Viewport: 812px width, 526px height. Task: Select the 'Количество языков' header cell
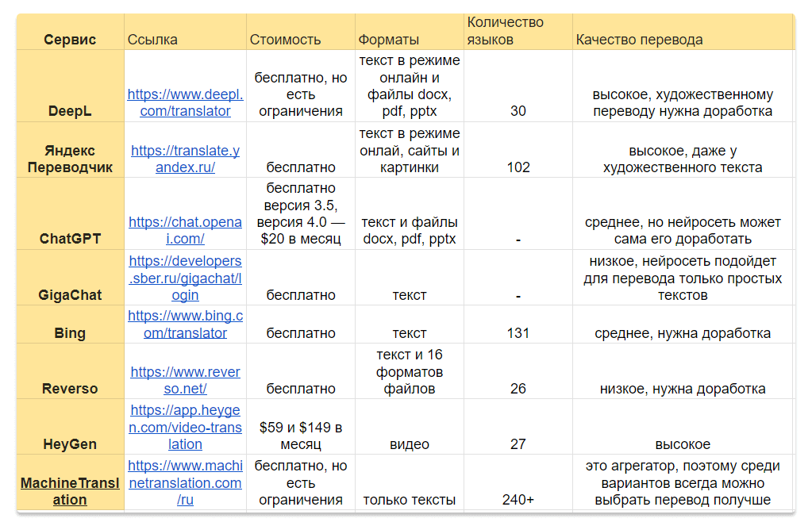tap(518, 32)
